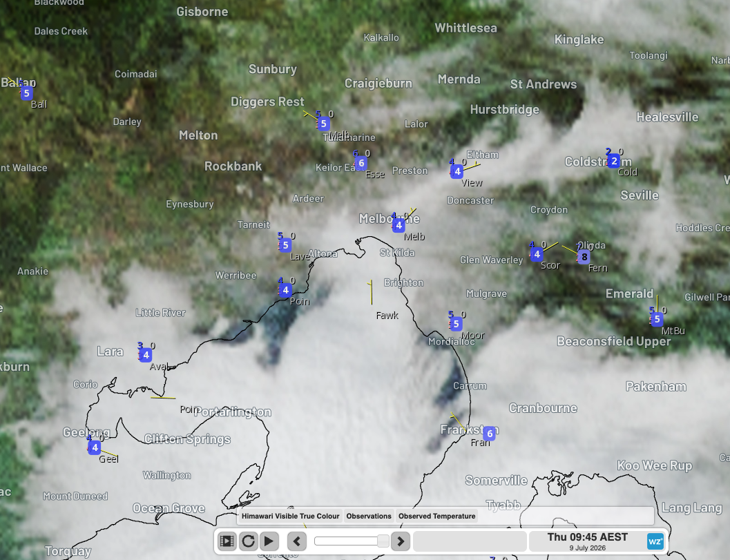The image size is (730, 560).
Task: Click Essendon station marker showing 6
Action: [x=361, y=163]
